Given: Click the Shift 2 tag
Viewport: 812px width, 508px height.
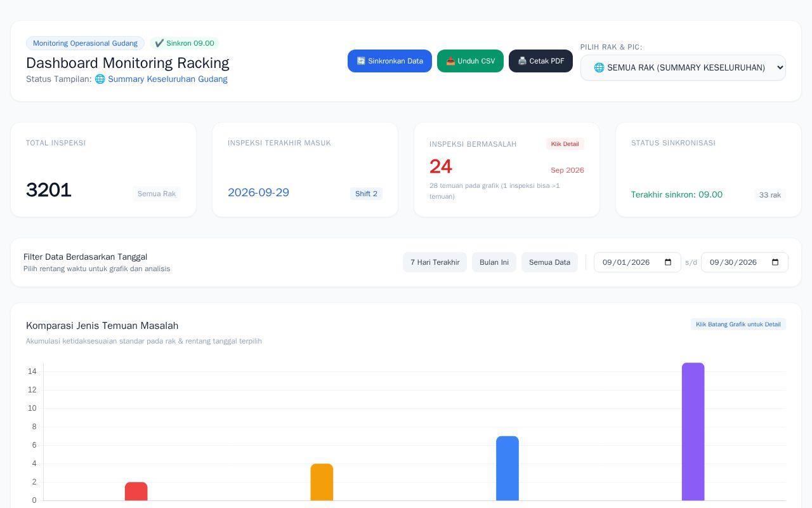Looking at the screenshot, I should [366, 194].
